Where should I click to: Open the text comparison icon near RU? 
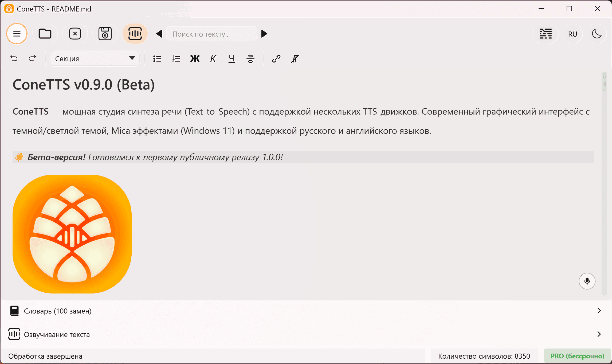click(x=546, y=34)
